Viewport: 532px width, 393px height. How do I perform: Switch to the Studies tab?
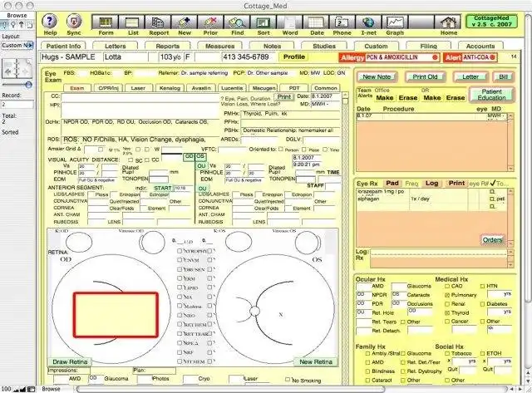pyautogui.click(x=324, y=47)
